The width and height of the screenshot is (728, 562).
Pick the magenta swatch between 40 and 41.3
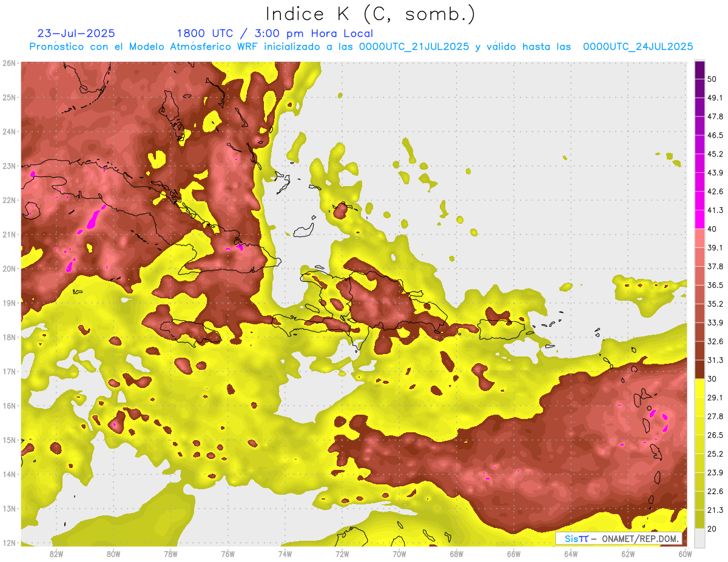point(699,220)
